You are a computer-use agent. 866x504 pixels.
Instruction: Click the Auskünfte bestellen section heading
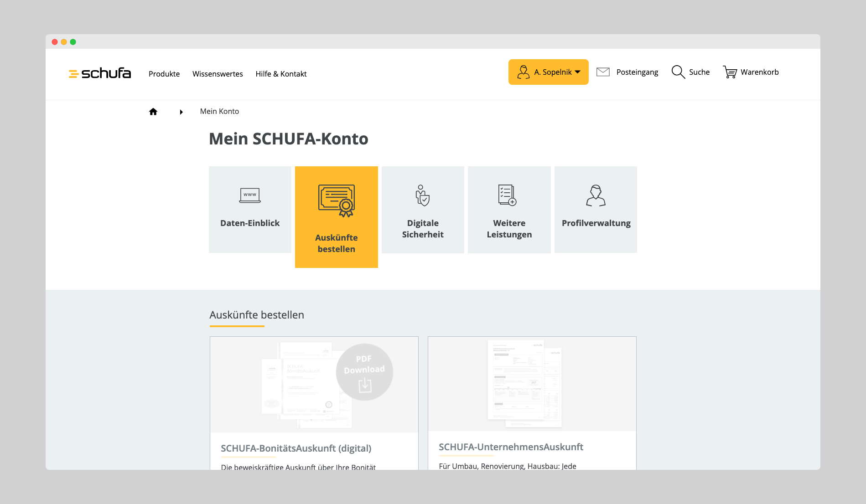(257, 315)
